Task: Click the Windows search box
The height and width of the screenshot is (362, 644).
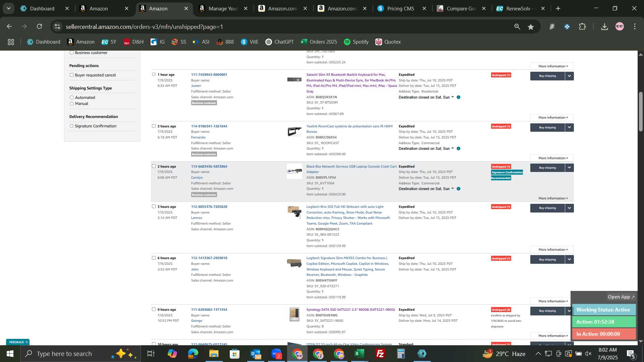Action: tap(80, 354)
